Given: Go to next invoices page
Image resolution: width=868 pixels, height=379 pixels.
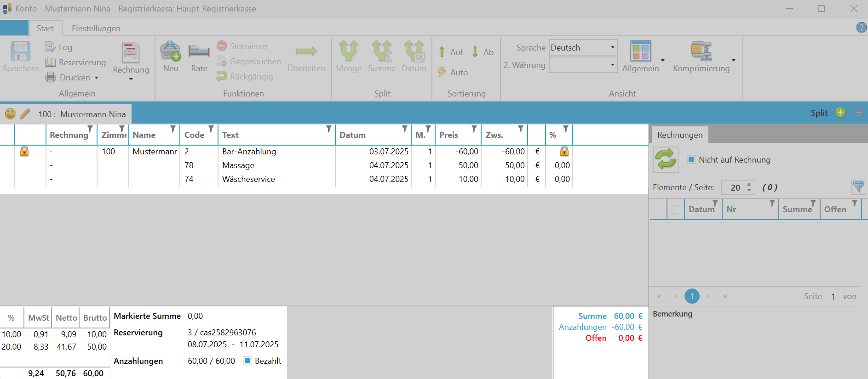Looking at the screenshot, I should (x=708, y=296).
